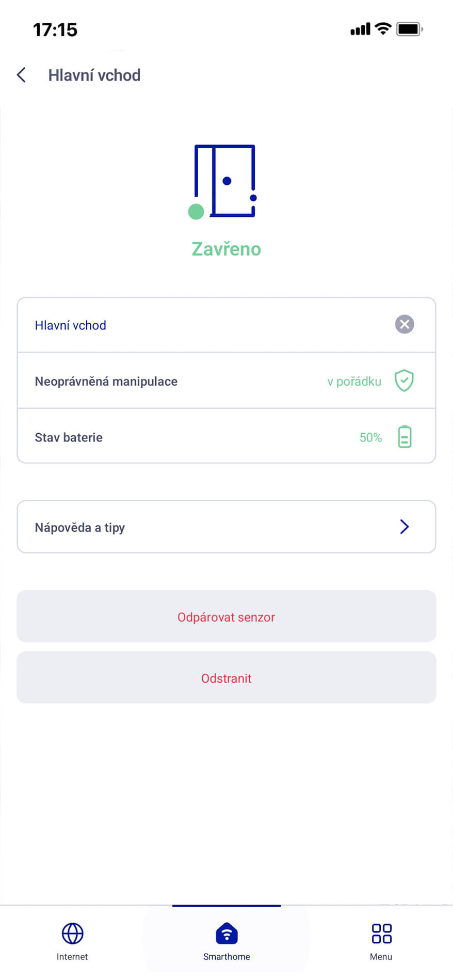453x980 pixels.
Task: Click the battery level icon
Action: [405, 437]
